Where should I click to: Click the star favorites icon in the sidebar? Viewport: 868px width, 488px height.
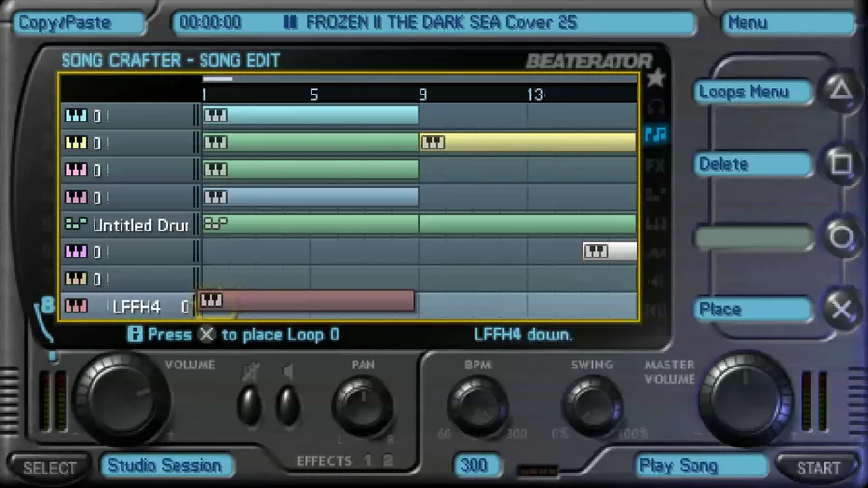656,78
